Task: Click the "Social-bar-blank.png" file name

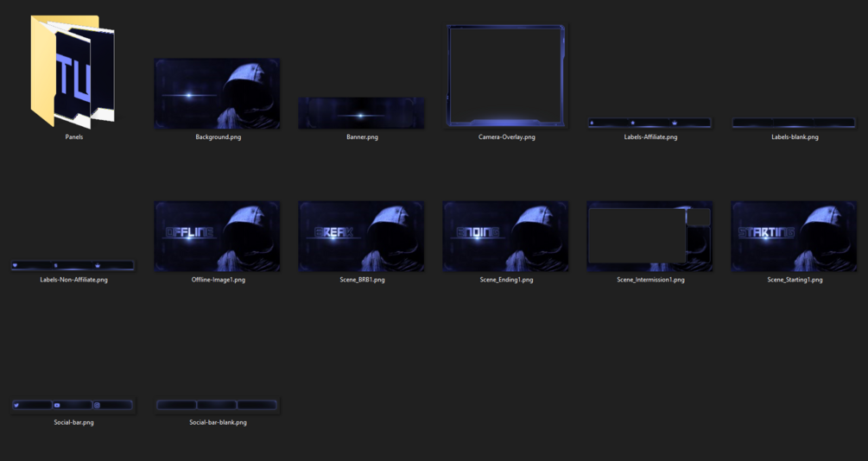Action: click(219, 422)
